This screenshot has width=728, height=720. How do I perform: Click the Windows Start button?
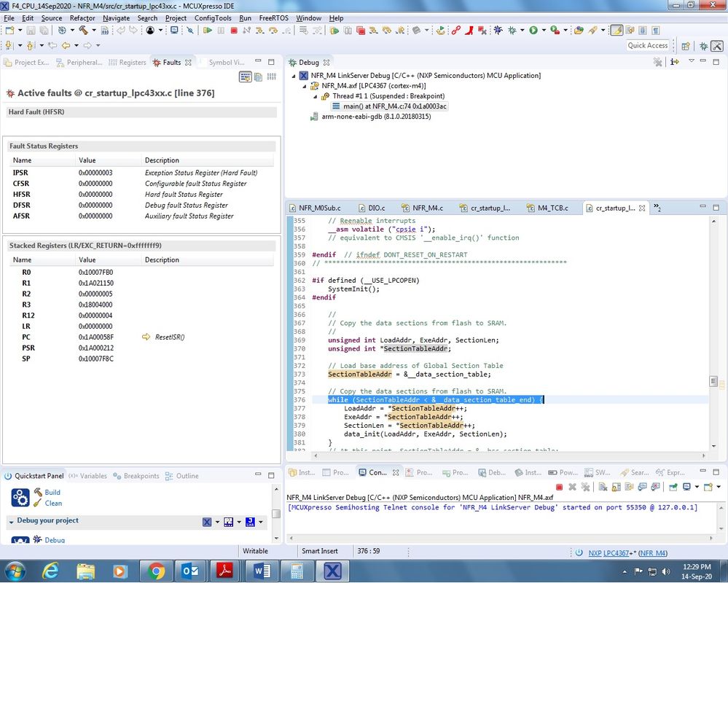tap(15, 571)
